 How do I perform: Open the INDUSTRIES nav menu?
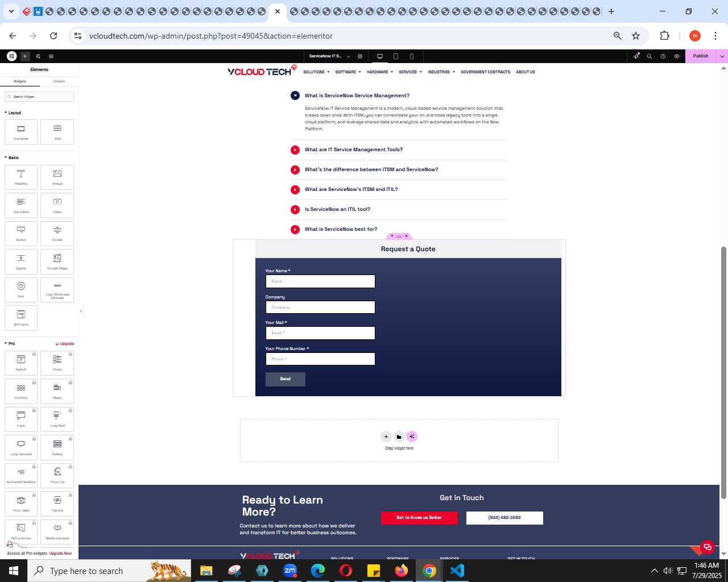coord(441,72)
